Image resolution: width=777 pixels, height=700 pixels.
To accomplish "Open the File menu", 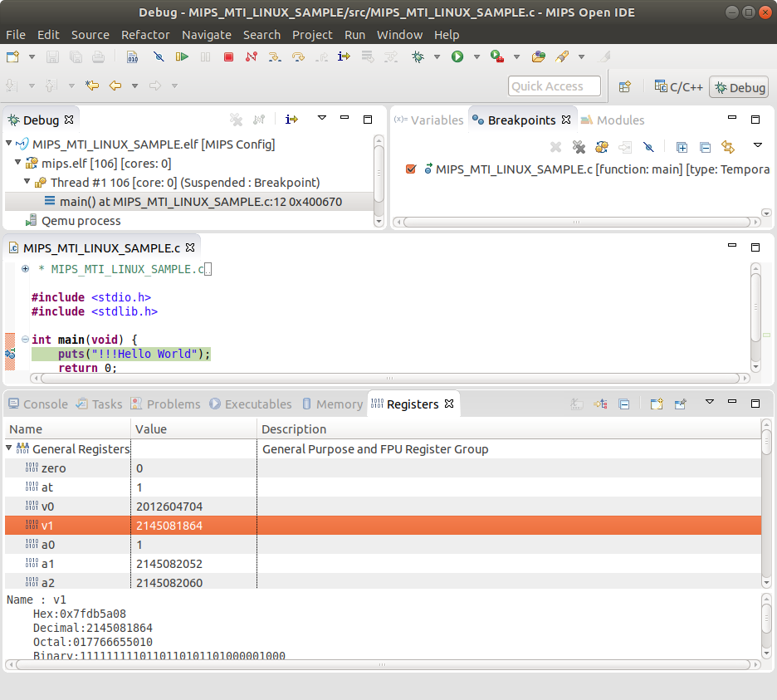I will point(16,35).
